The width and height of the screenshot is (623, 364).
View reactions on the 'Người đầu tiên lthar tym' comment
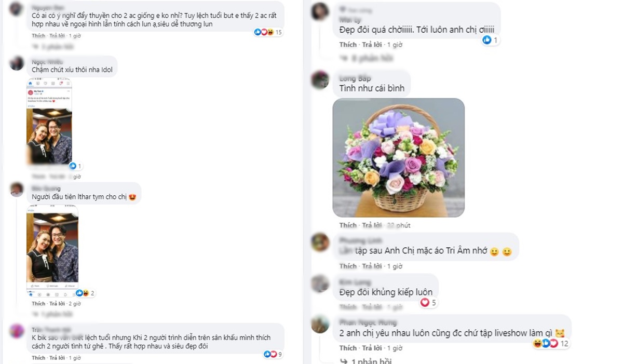tap(82, 293)
